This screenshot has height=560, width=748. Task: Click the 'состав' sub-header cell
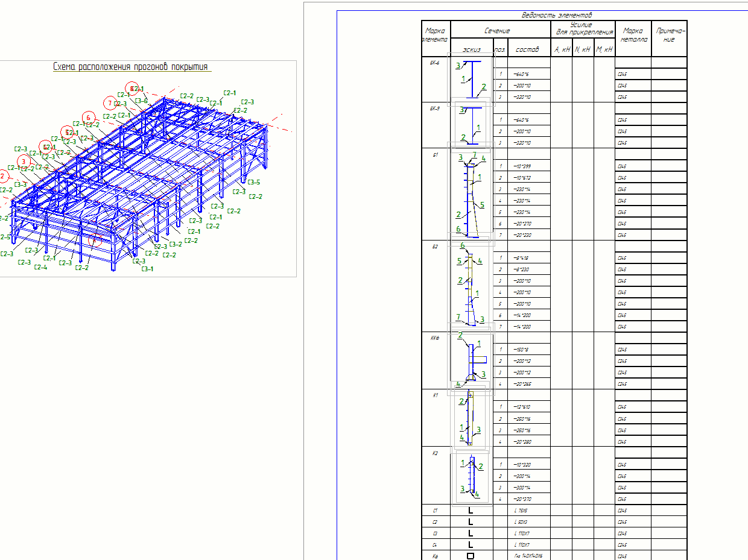[528, 49]
